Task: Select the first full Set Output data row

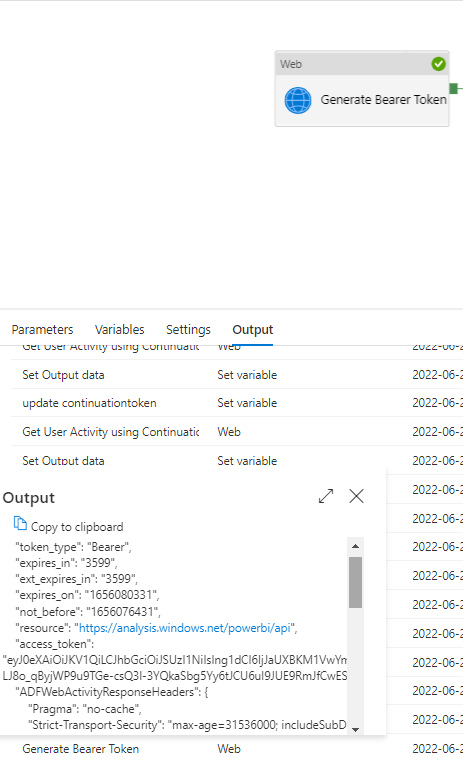Action: [x=237, y=374]
